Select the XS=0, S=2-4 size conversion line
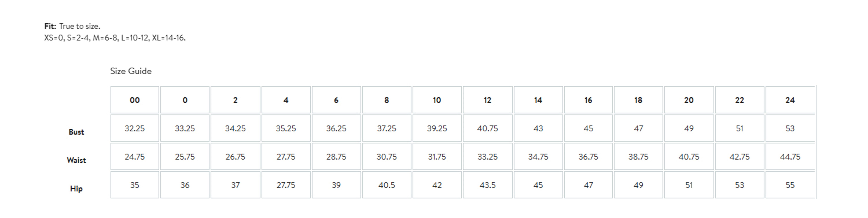 (x=115, y=38)
